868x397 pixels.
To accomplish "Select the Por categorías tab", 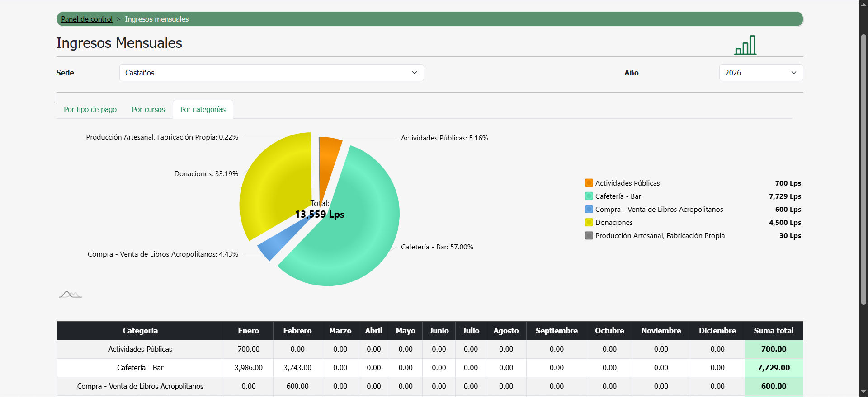I will [203, 109].
